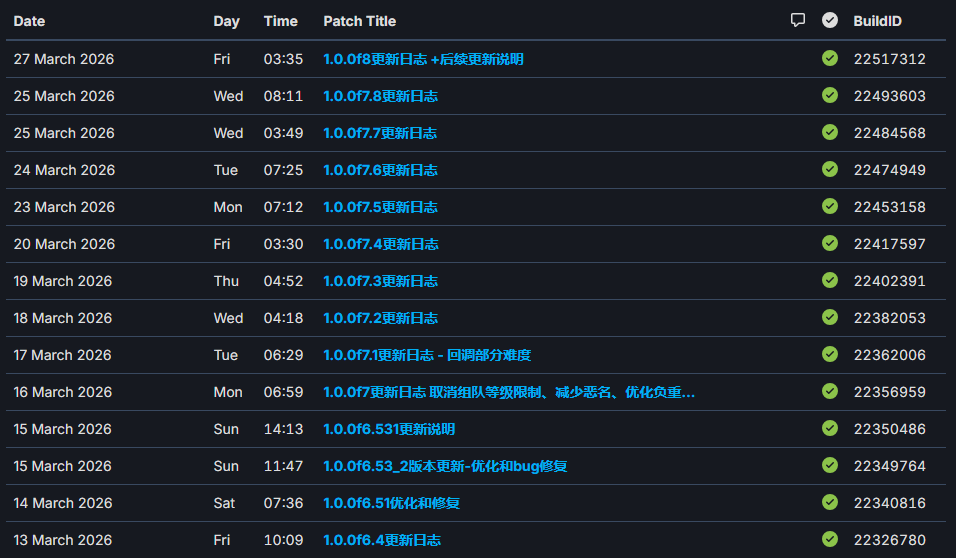Screen dimensions: 956x558
Task: Sort by the Patch Title column header
Action: (x=359, y=21)
